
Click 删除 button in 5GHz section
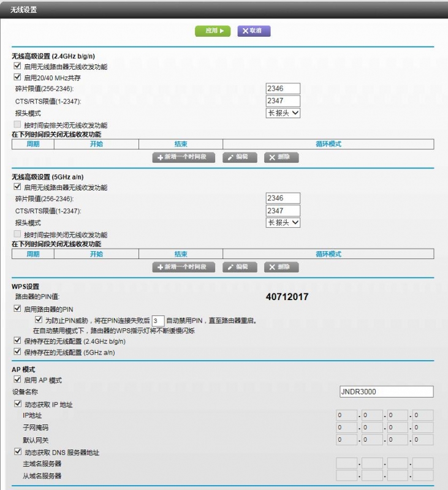[x=281, y=267]
